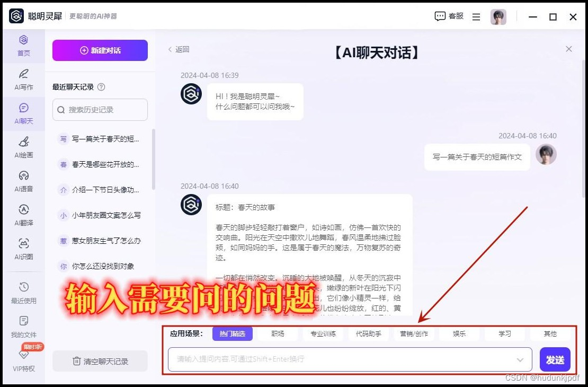Screen dimensions: 588x387
Task: Select the 娱乐 scenario option
Action: (459, 334)
